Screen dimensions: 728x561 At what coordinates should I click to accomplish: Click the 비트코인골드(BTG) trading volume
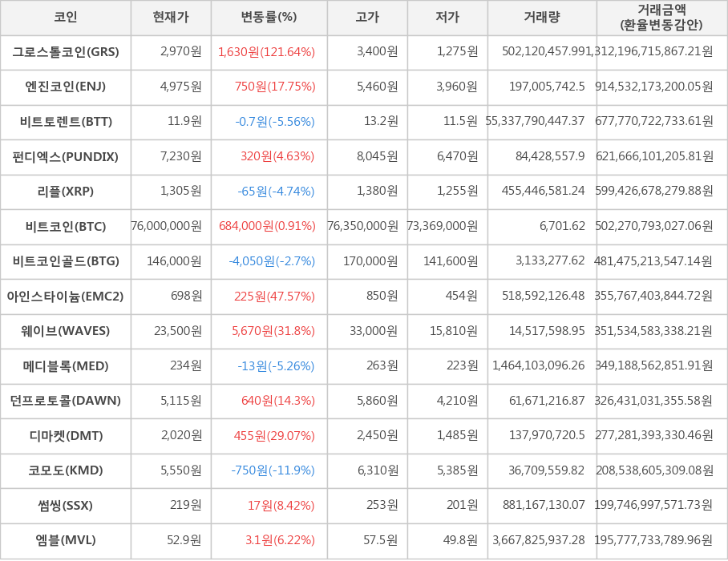pos(542,262)
